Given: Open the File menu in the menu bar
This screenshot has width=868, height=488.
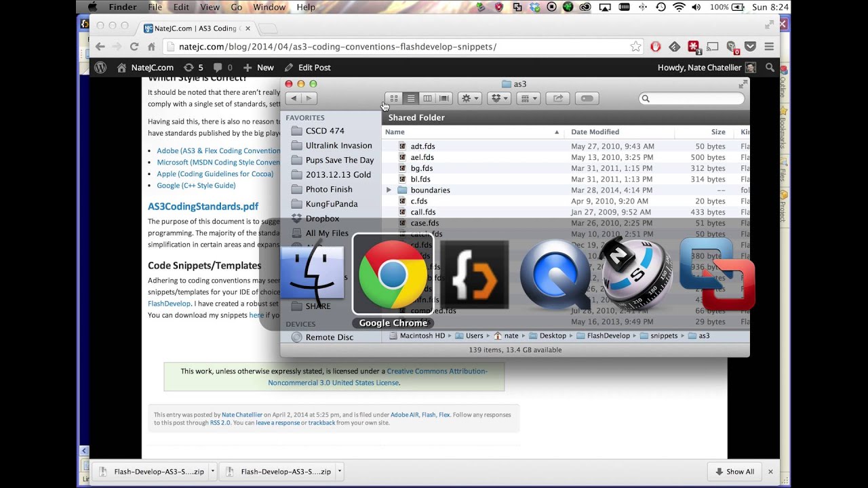Looking at the screenshot, I should click(155, 7).
